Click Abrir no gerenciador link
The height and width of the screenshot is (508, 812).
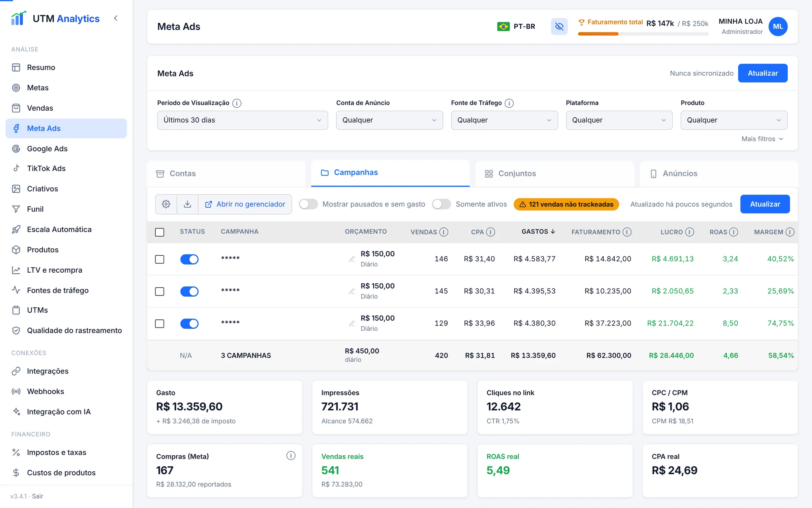(x=245, y=204)
